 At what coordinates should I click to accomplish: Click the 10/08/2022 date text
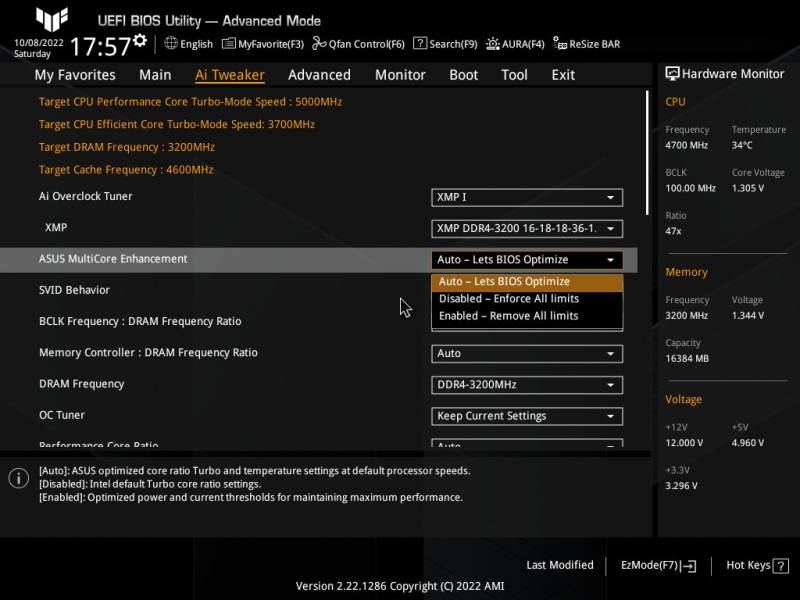(39, 42)
